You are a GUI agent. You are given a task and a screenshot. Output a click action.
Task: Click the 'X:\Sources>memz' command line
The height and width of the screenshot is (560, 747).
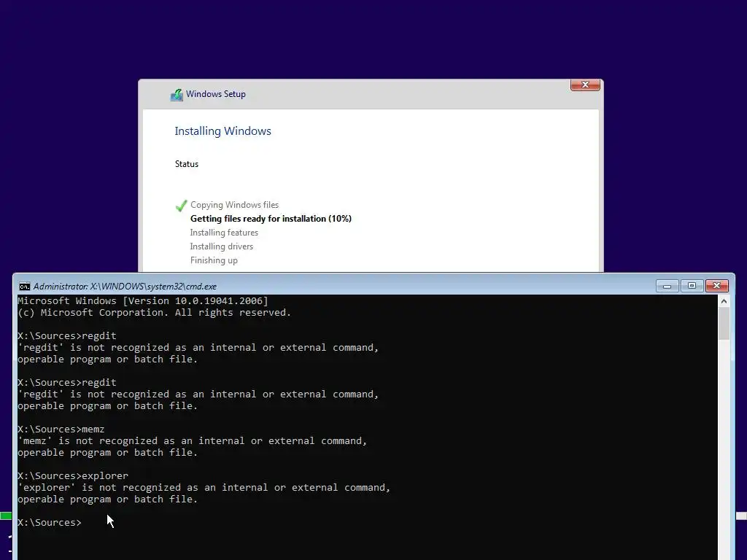61,429
